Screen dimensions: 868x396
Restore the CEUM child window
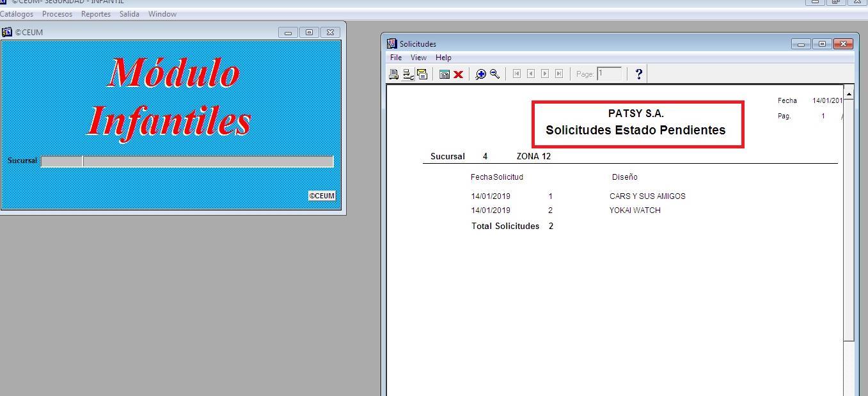coord(309,32)
